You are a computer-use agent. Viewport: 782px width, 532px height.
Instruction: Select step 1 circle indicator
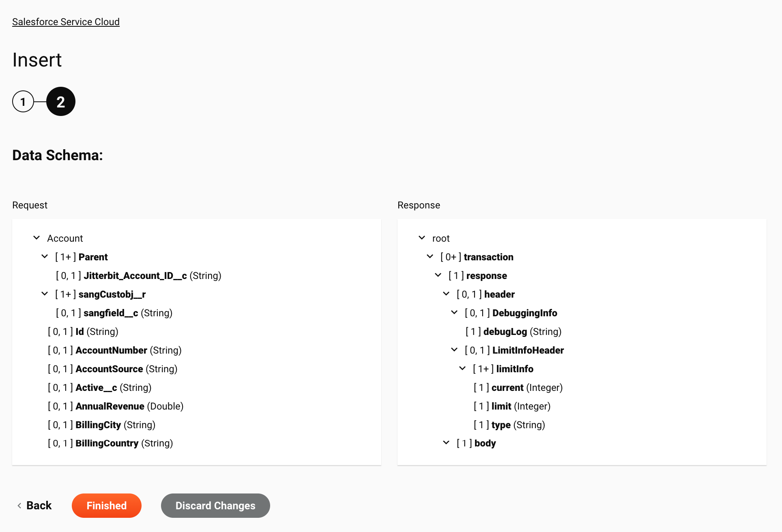(x=23, y=101)
